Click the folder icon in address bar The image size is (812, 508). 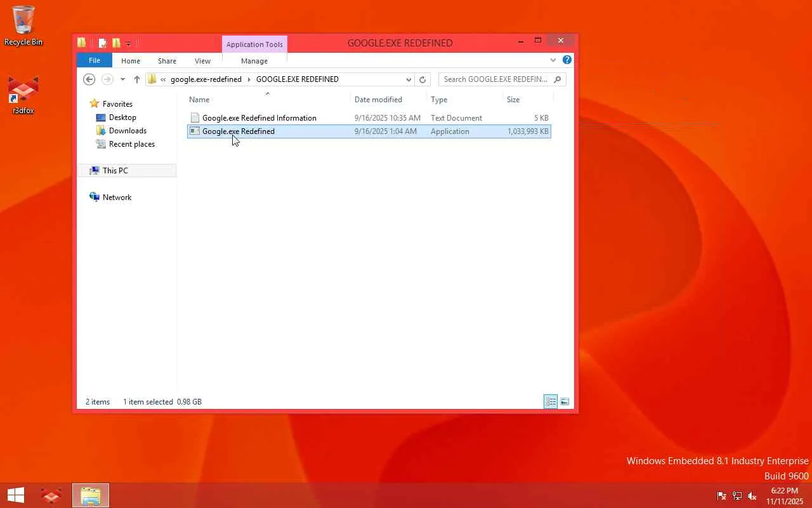click(x=152, y=79)
